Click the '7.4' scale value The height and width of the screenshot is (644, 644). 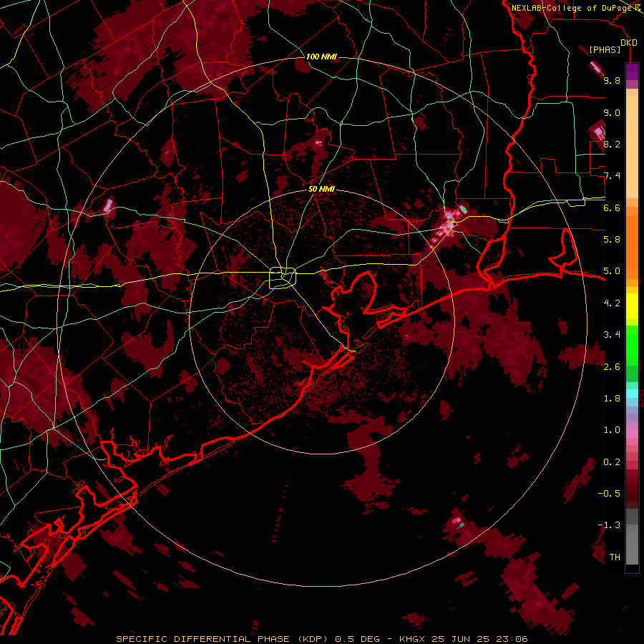pos(612,176)
